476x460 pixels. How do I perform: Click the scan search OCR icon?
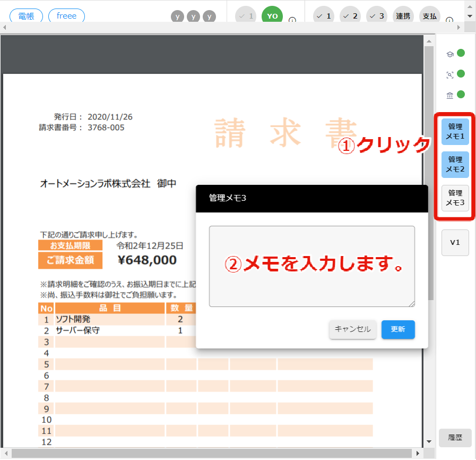pos(450,75)
